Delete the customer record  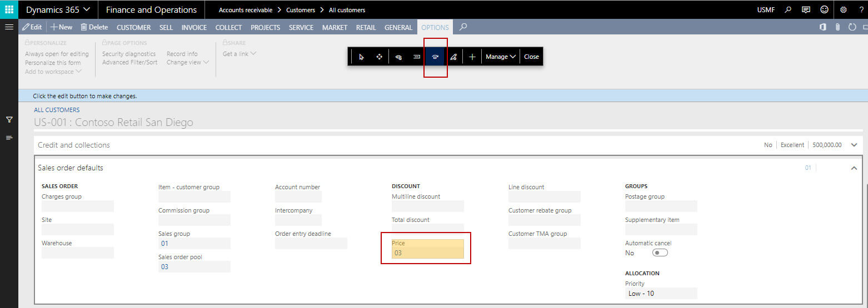[x=94, y=27]
